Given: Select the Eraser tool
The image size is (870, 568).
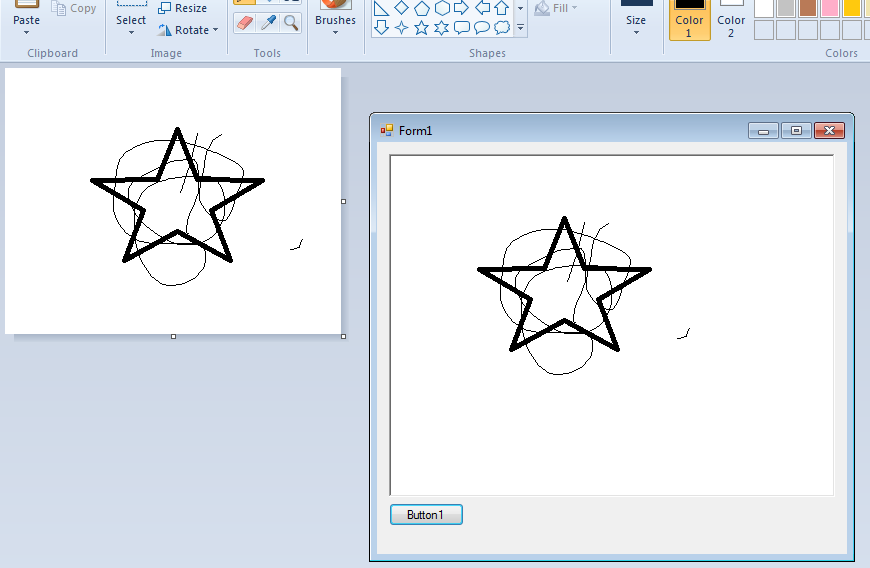Looking at the screenshot, I should [x=245, y=23].
